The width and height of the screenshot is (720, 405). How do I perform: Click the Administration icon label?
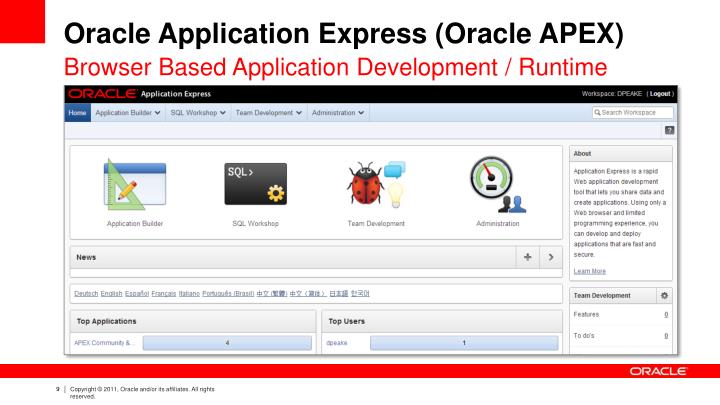coord(498,224)
